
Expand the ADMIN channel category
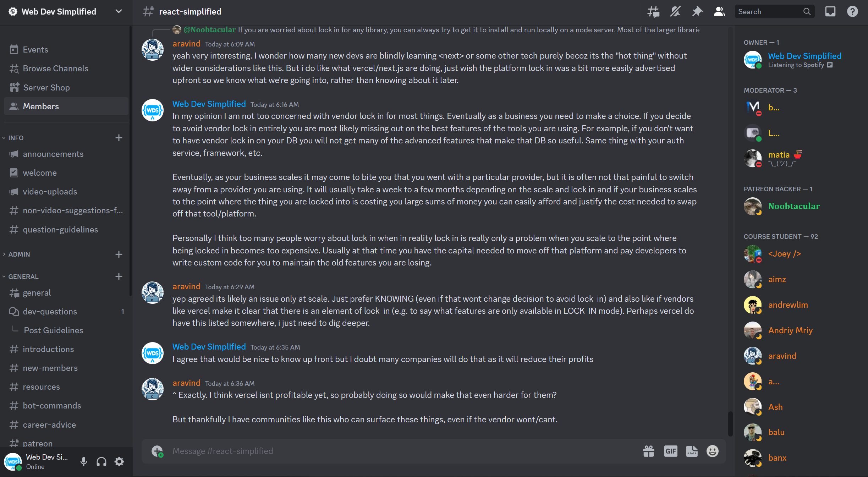click(19, 254)
